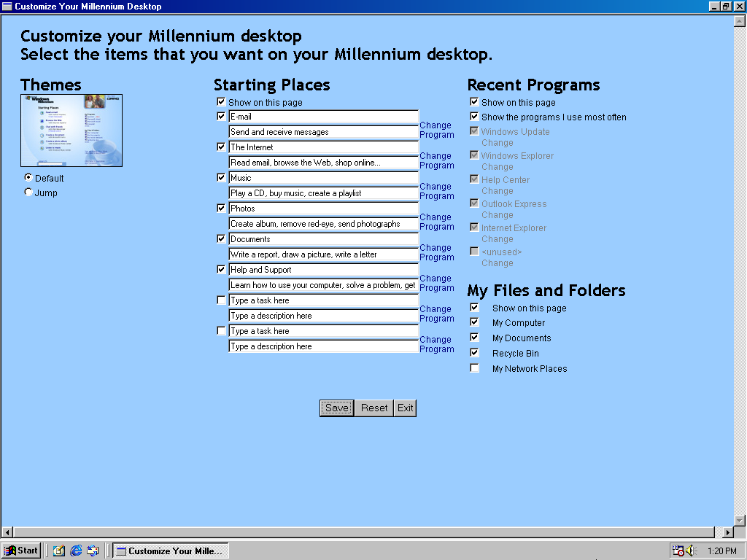
Task: Click the Documents task name field
Action: [x=323, y=239]
